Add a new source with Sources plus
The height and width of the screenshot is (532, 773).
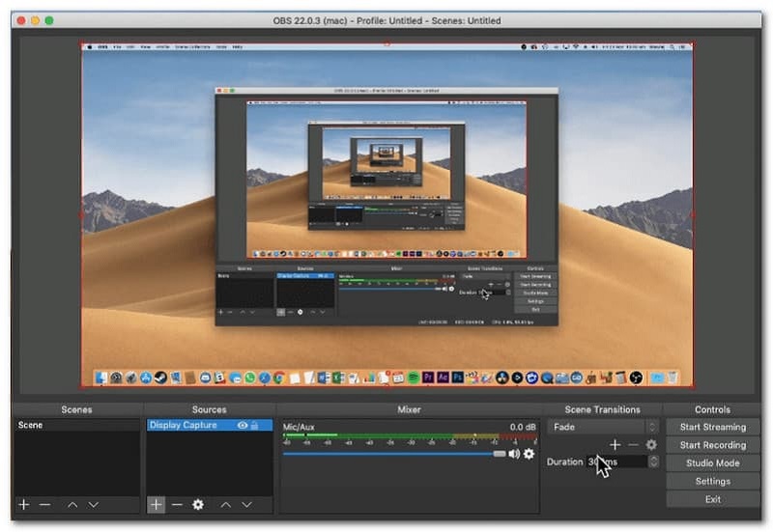(156, 504)
